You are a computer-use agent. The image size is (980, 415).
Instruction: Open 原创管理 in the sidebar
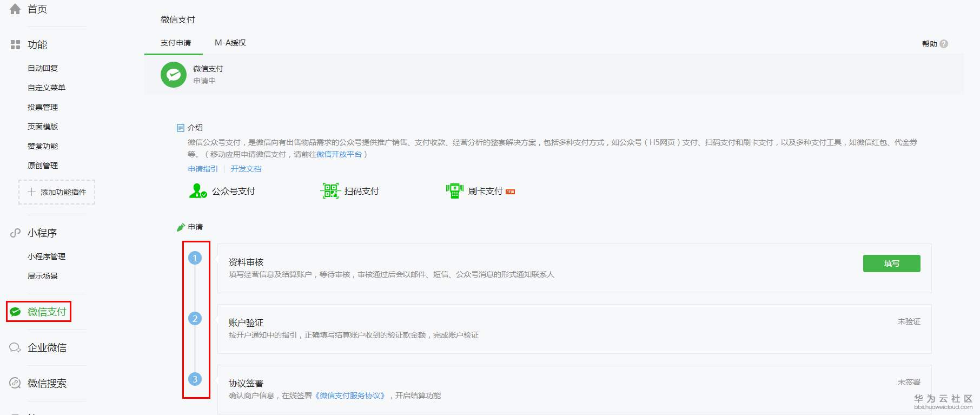coord(43,166)
